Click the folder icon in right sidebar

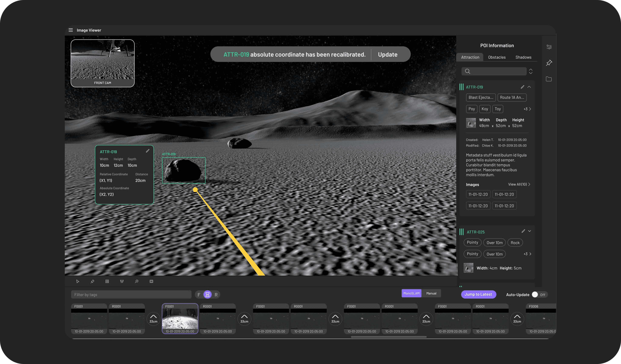[549, 79]
